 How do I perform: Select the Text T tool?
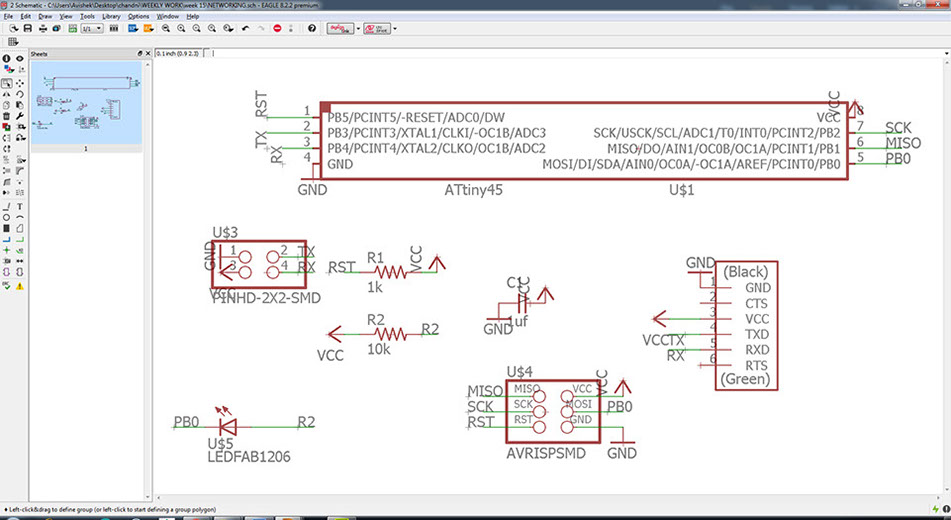click(20, 206)
